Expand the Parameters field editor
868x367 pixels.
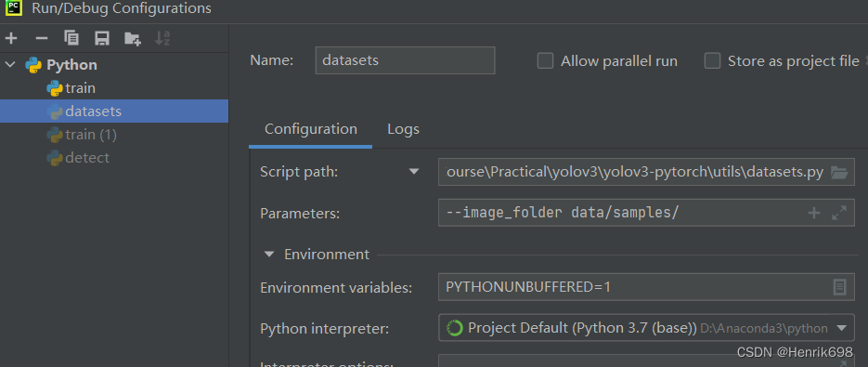point(839,213)
